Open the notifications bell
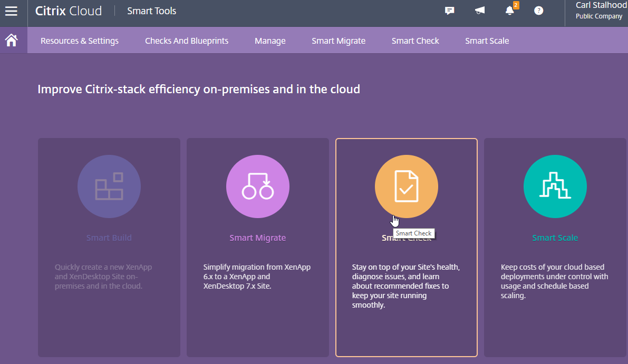The image size is (628, 364). pyautogui.click(x=510, y=11)
